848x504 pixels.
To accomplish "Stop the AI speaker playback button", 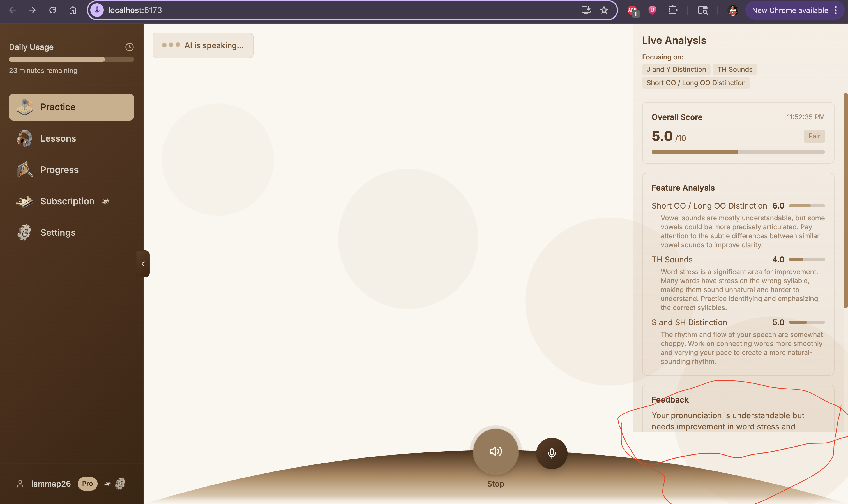I will 495,451.
